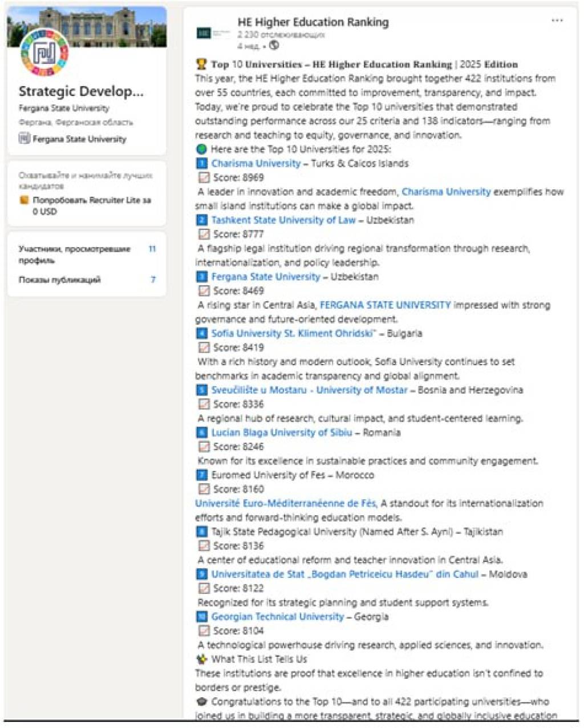Open the uppercase FERGANA STATE UNIVERSITY mention
Viewport: 584px width, 728px height.
(x=385, y=305)
